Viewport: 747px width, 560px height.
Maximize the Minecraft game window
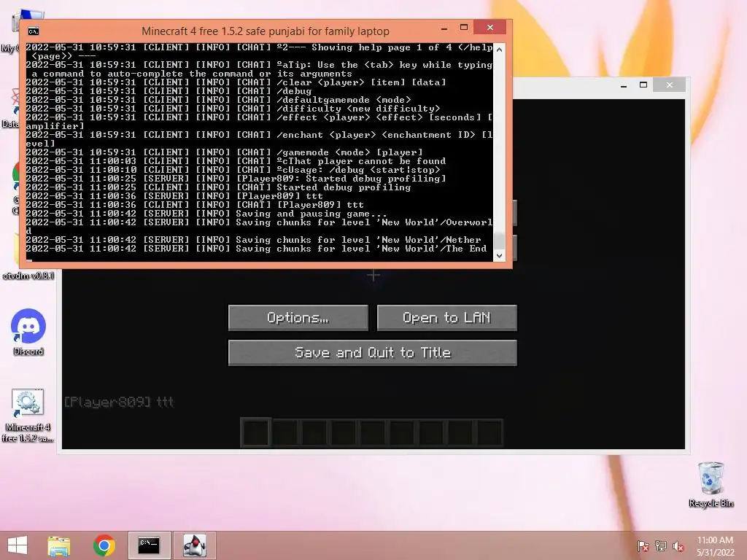pyautogui.click(x=643, y=85)
